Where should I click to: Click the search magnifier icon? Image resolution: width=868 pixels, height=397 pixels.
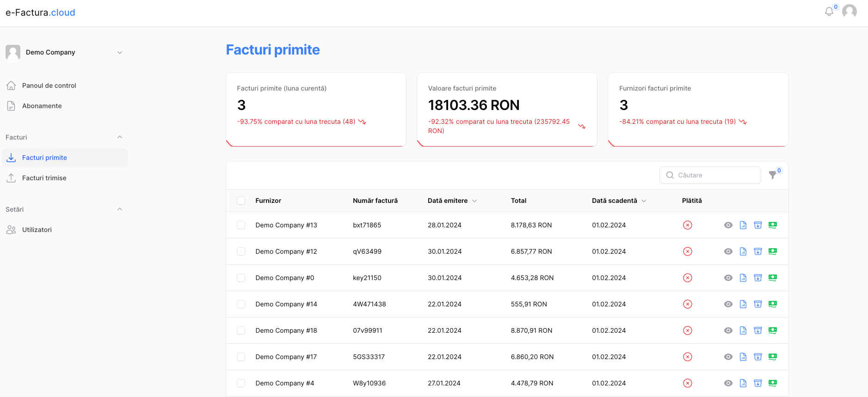click(670, 175)
